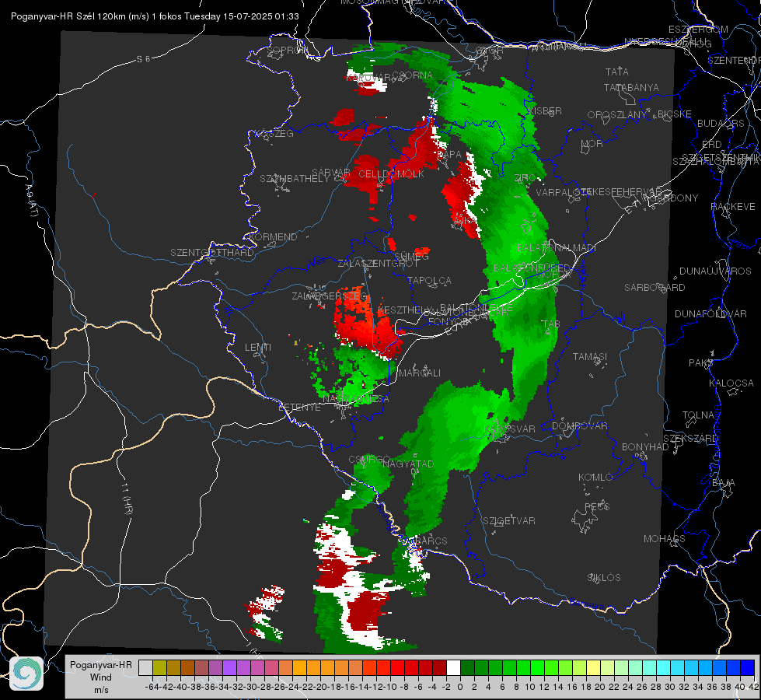Click the SZEKSZARD label
Viewport: 761px width, 700px height.
coord(690,439)
